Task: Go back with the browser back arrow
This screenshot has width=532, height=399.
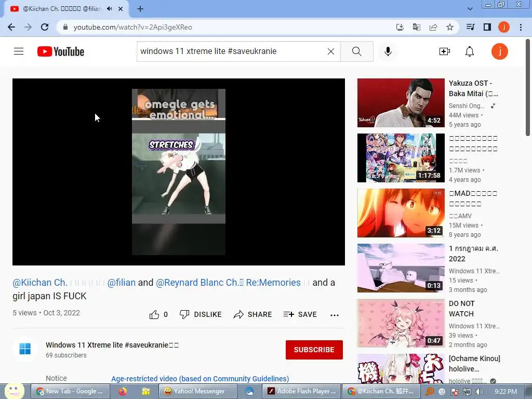Action: pyautogui.click(x=11, y=27)
